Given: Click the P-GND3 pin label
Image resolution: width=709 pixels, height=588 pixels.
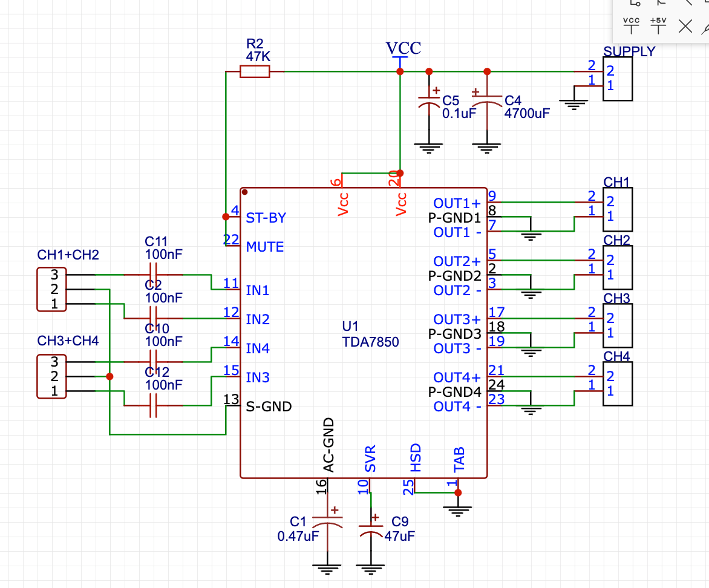Looking at the screenshot, I should click(454, 334).
